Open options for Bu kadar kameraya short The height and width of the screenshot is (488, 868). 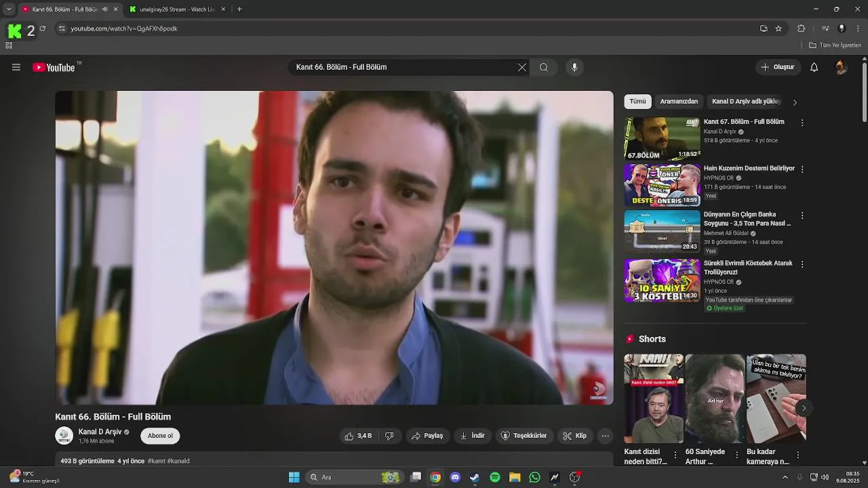click(x=798, y=455)
